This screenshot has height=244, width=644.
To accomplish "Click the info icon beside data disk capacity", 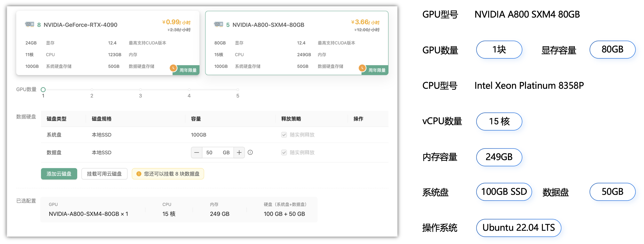I will (x=250, y=153).
